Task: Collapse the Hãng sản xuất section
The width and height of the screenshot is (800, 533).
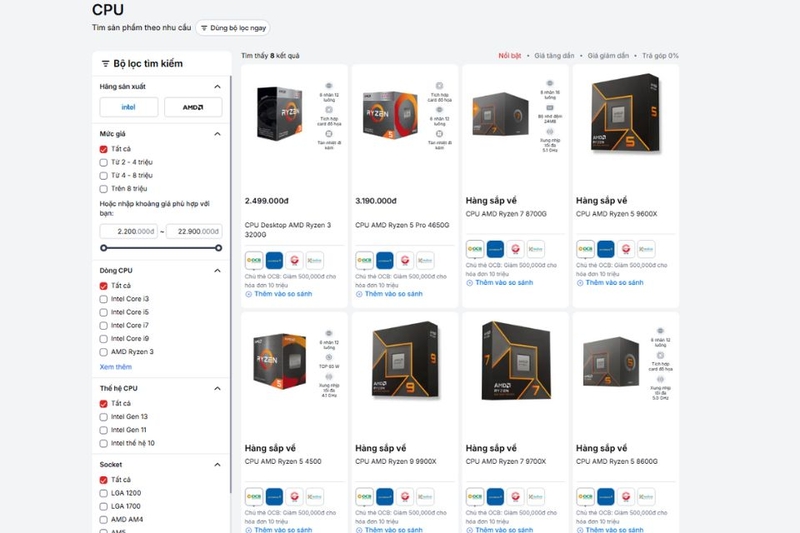Action: [x=217, y=87]
